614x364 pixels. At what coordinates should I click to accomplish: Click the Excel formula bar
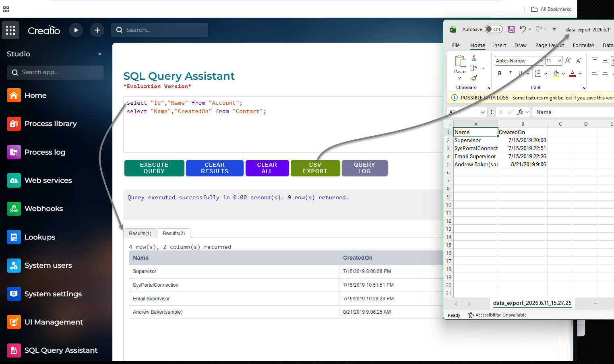click(x=573, y=112)
